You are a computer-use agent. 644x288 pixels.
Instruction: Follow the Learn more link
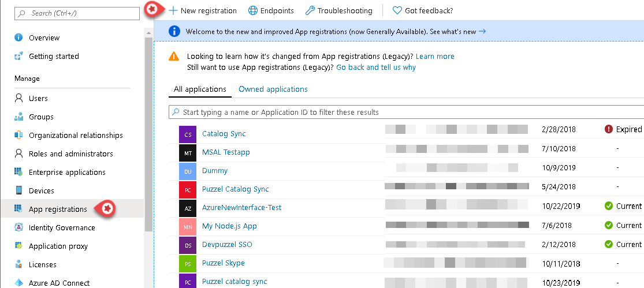[x=434, y=56]
